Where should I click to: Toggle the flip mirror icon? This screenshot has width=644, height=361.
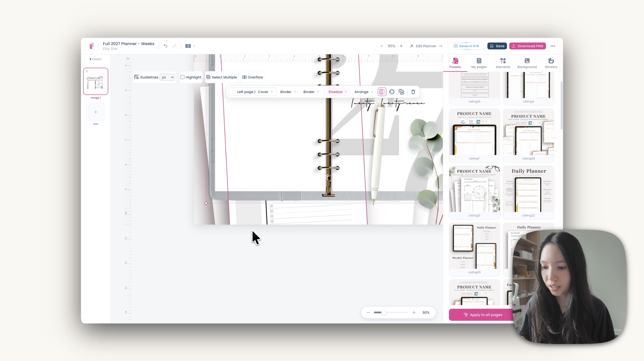382,92
